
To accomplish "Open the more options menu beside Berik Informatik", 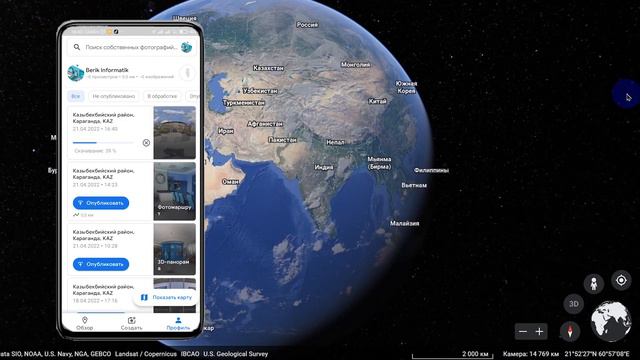I will click(187, 73).
